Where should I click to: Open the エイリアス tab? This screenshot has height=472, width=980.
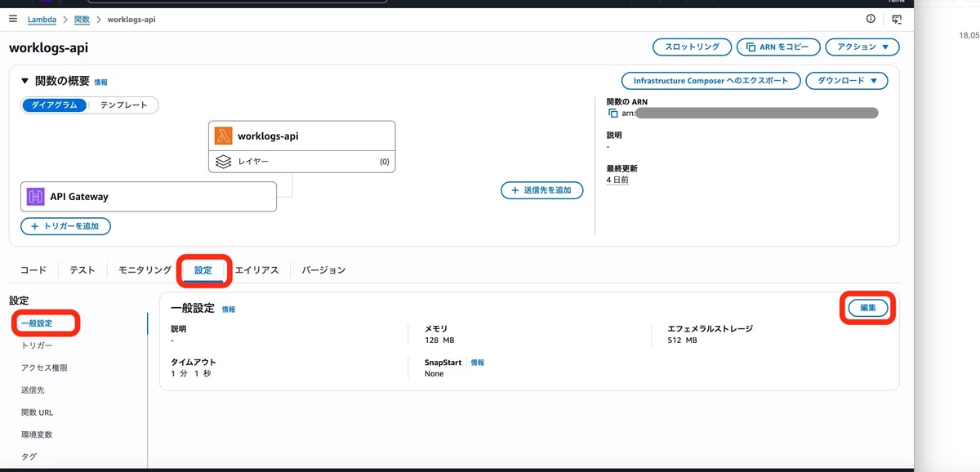[257, 270]
